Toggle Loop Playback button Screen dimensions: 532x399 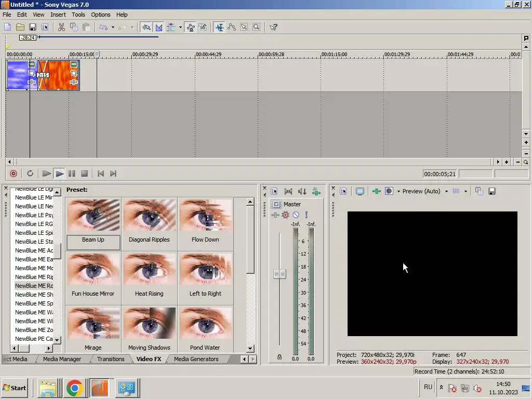[30, 174]
